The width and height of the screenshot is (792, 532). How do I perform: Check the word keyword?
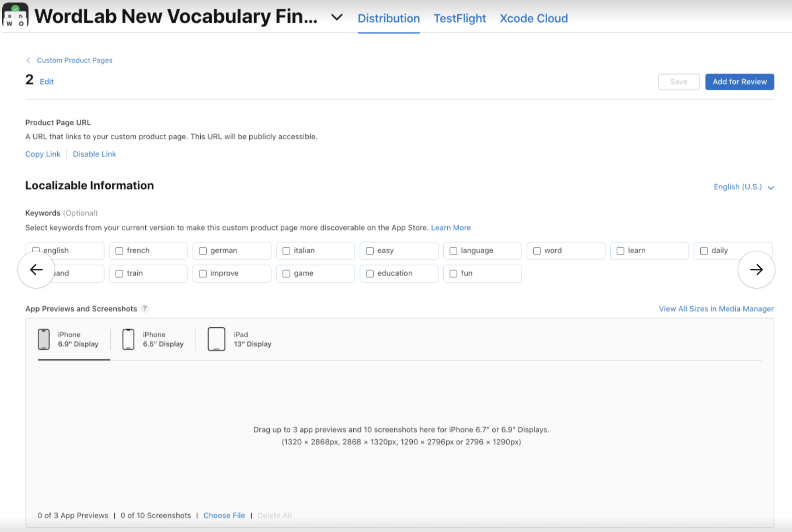click(x=537, y=251)
